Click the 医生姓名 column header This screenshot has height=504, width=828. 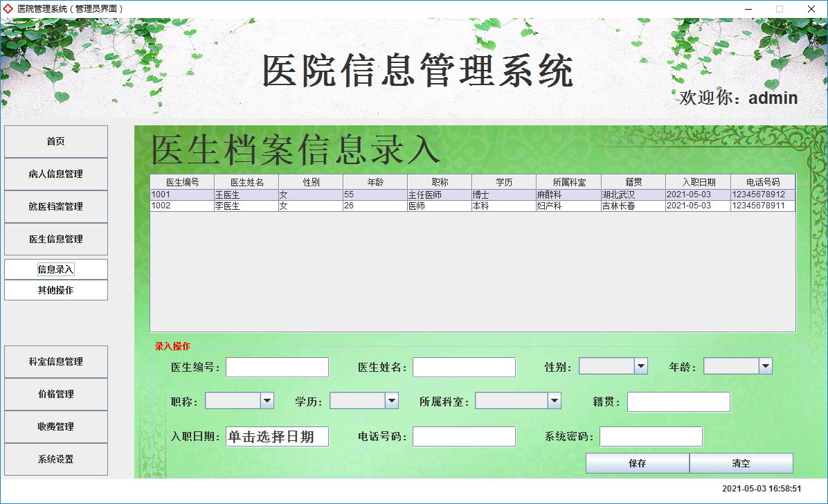tap(246, 182)
